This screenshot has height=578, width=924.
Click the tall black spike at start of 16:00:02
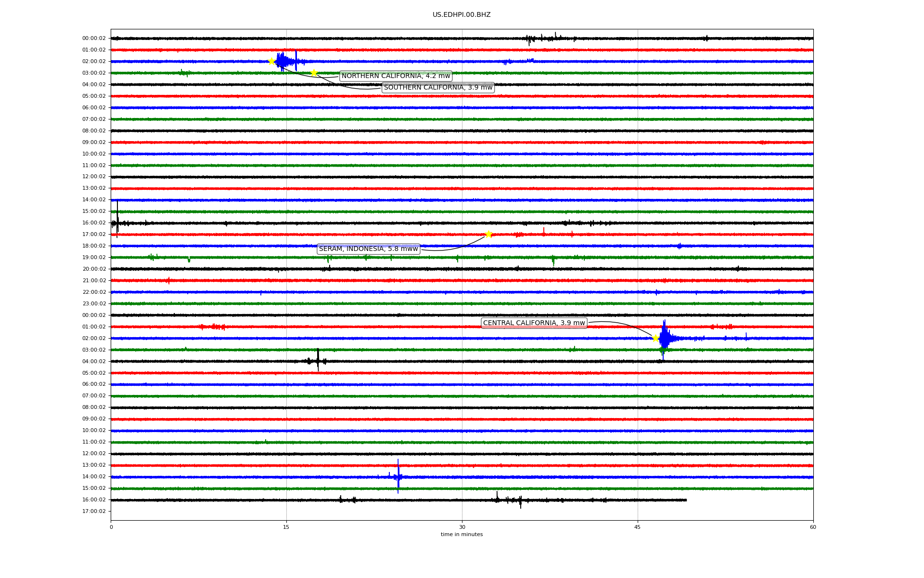point(117,219)
